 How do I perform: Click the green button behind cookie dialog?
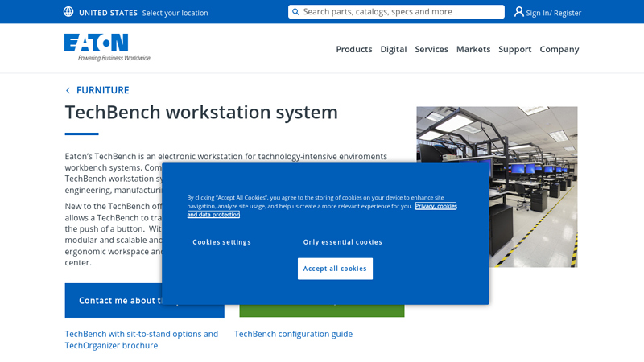322,311
